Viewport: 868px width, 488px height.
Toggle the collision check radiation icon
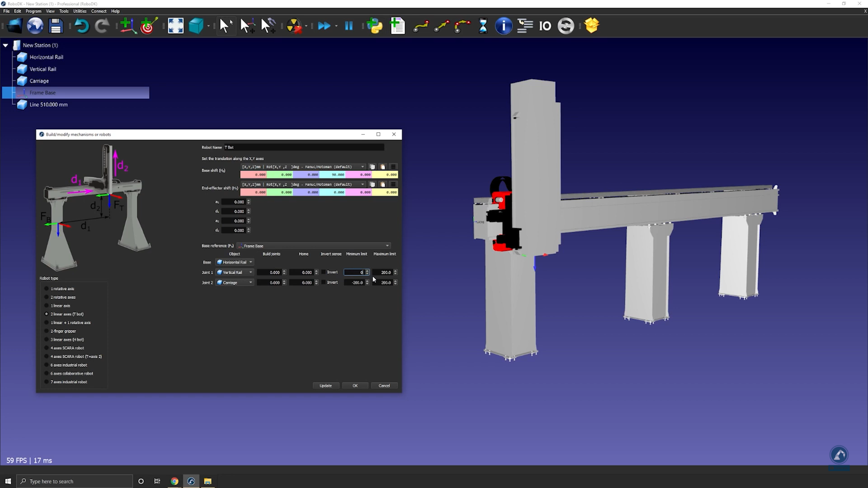tap(294, 26)
